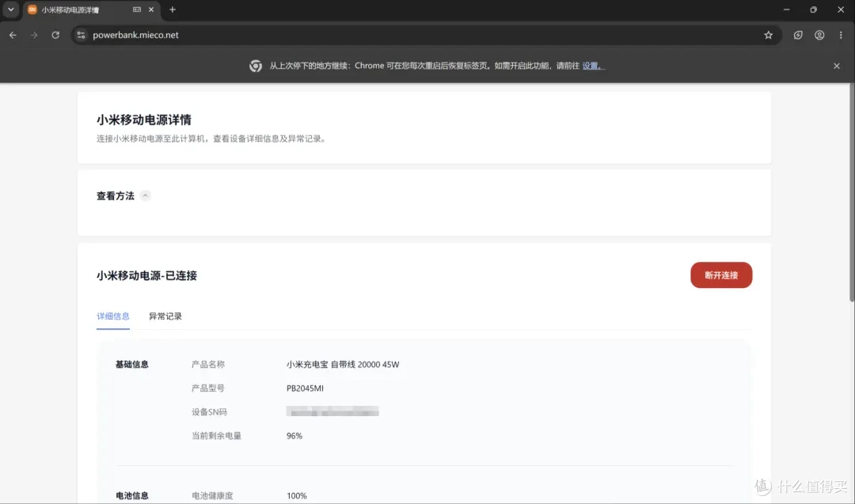
Task: Select product name 小米充电宝 自带线 20000 45W
Action: 343,365
